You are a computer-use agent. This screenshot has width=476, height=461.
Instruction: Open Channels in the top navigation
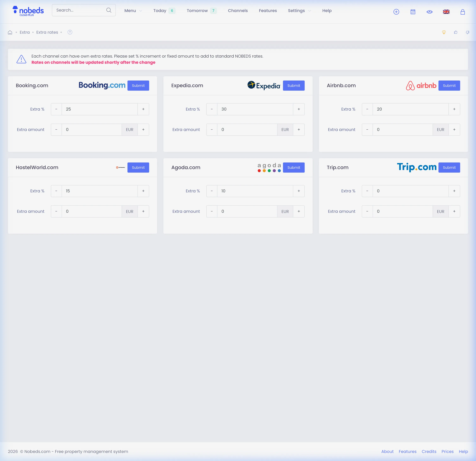pyautogui.click(x=238, y=11)
